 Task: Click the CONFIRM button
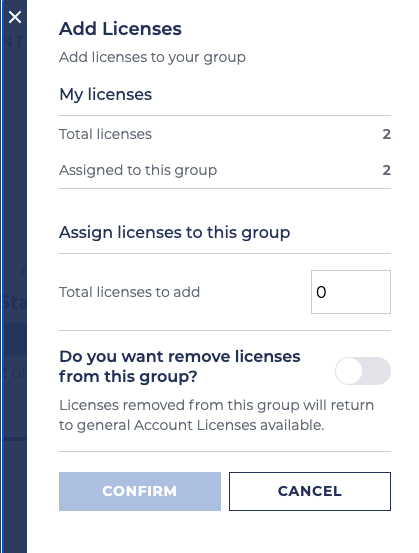(x=140, y=491)
